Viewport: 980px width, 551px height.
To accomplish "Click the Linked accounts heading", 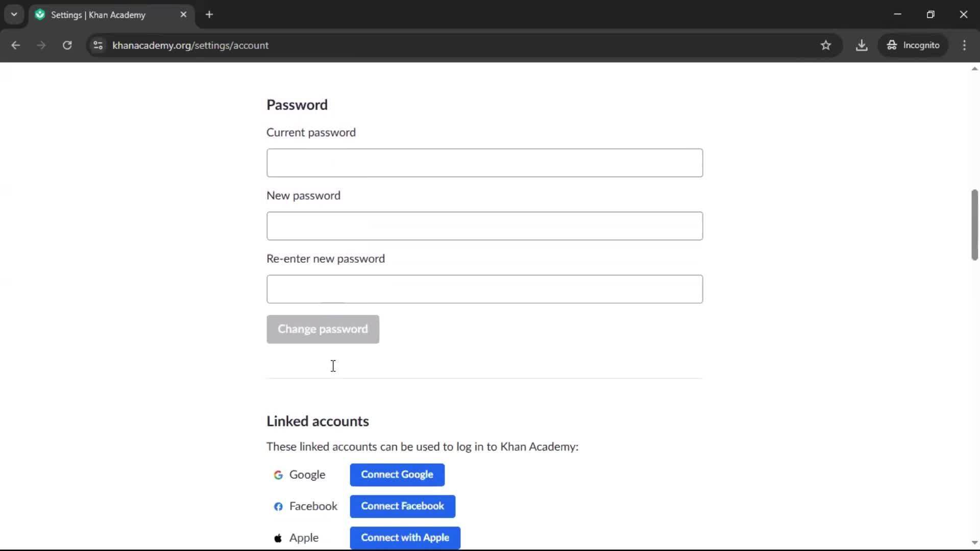I will [317, 421].
